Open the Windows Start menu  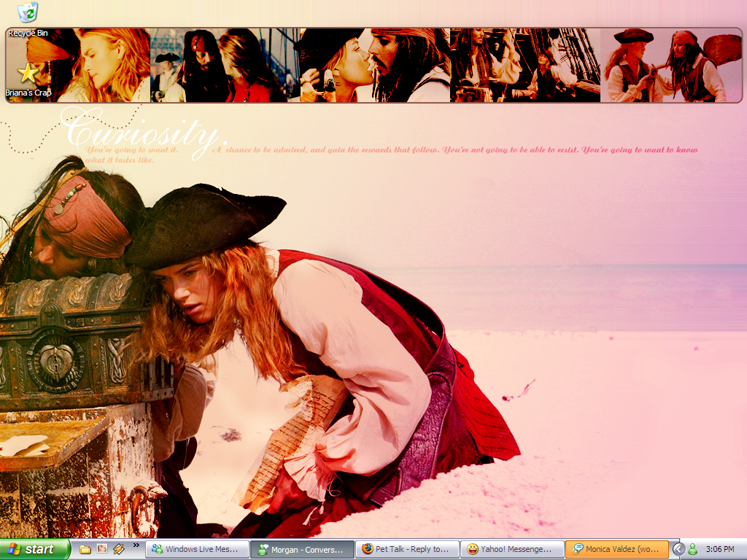tap(35, 549)
